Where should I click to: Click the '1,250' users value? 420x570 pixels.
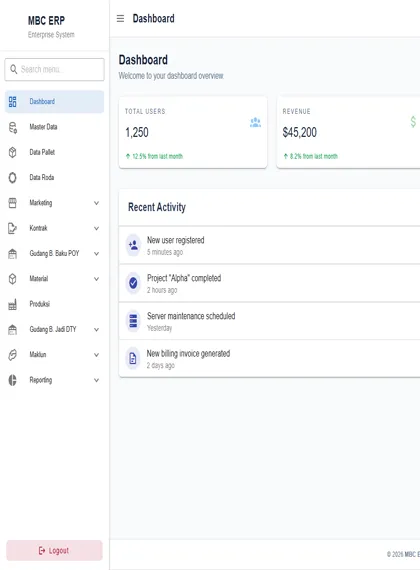(137, 132)
